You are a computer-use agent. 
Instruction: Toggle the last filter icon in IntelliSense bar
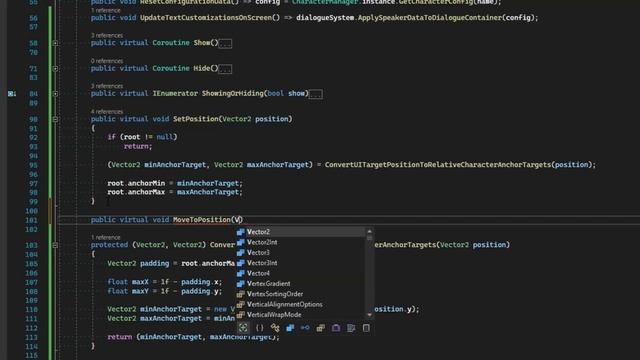pos(366,328)
